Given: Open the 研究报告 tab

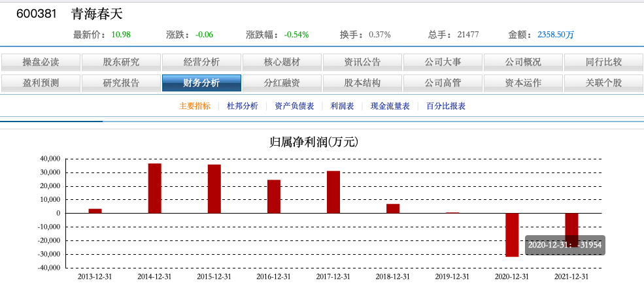Looking at the screenshot, I should (121, 83).
